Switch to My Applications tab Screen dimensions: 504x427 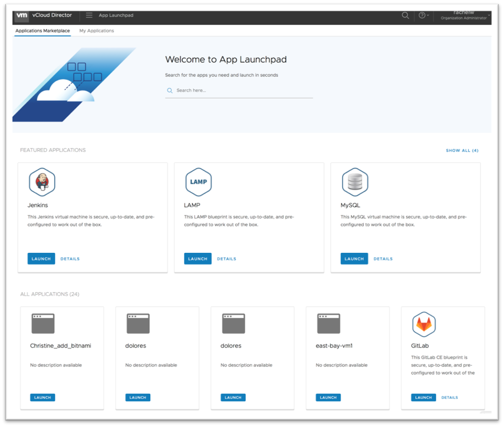click(96, 31)
